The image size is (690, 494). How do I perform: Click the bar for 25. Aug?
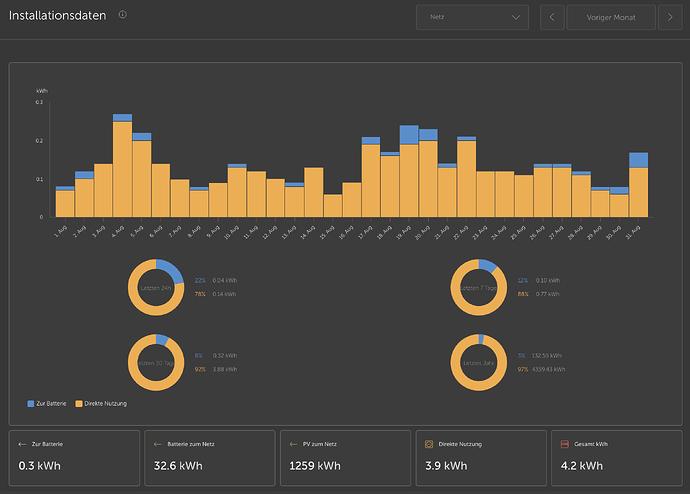coord(524,196)
